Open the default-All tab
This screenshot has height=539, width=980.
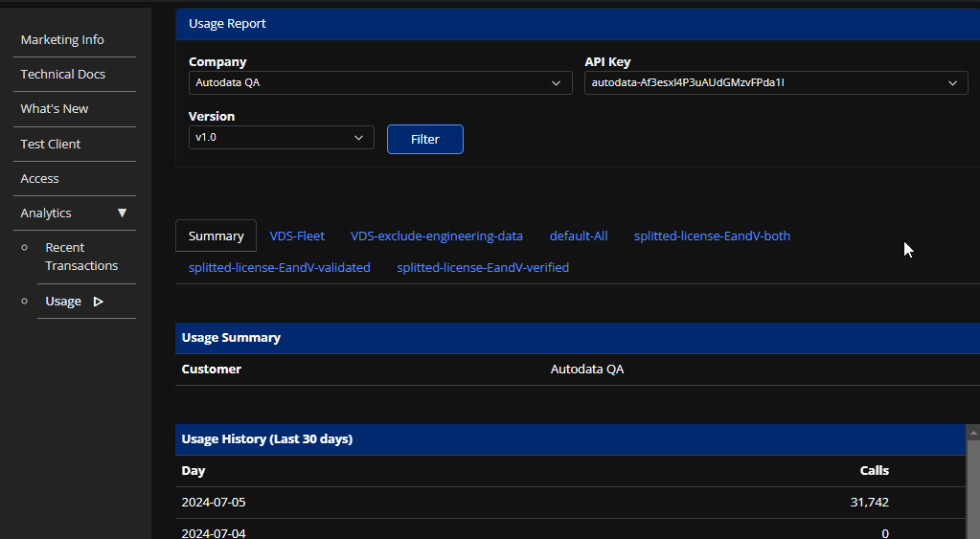tap(578, 236)
